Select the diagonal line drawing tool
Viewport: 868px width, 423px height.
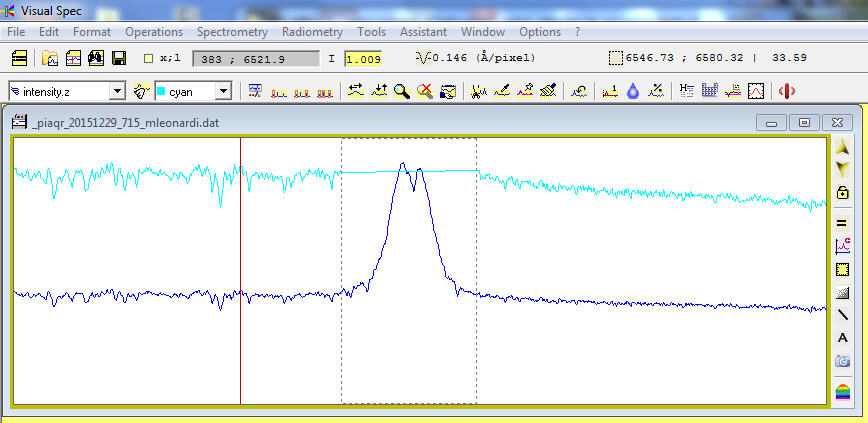(x=842, y=315)
